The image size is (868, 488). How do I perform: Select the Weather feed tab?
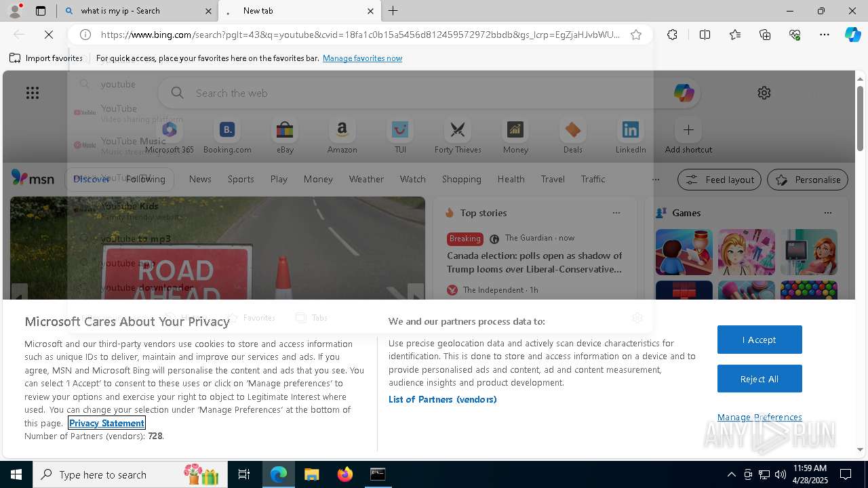point(366,179)
